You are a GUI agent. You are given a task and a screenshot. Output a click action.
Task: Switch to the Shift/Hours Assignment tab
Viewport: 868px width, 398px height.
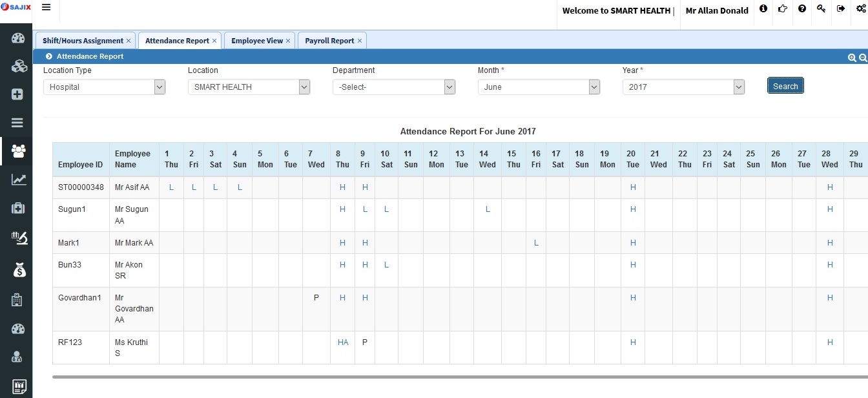click(83, 41)
